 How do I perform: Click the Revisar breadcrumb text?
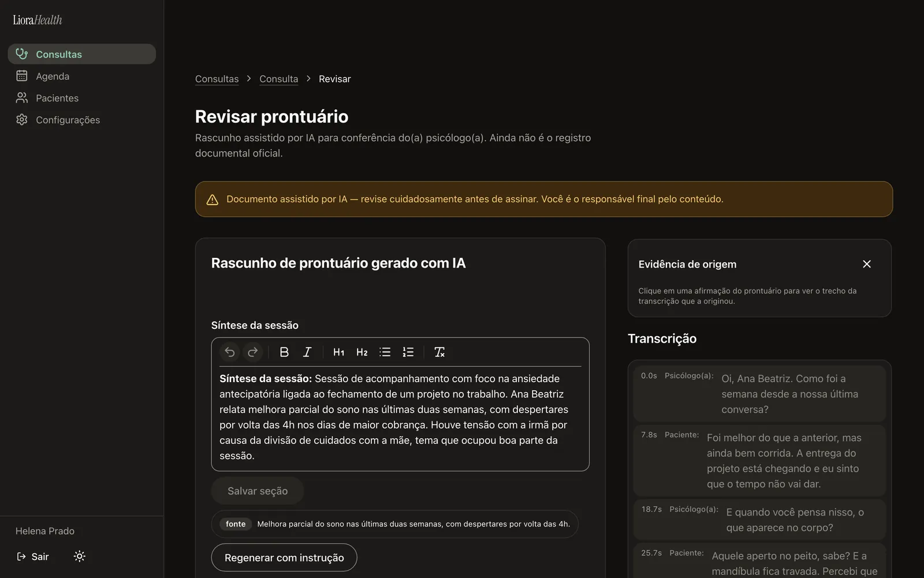pos(335,79)
